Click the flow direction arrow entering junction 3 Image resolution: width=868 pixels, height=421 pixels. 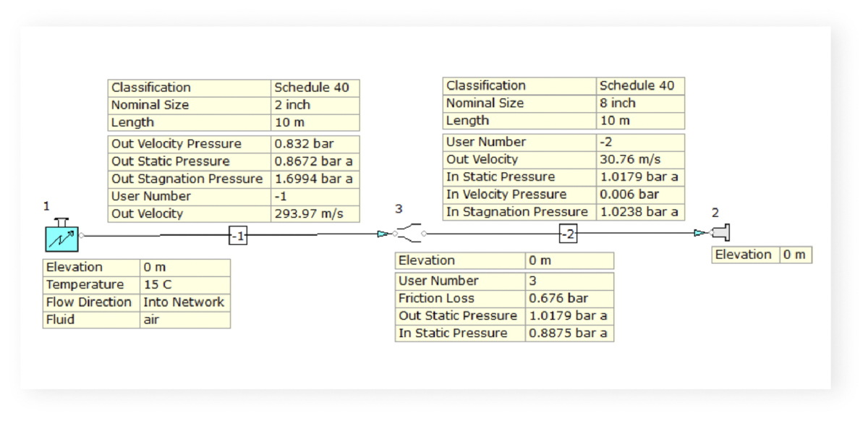[x=381, y=234]
